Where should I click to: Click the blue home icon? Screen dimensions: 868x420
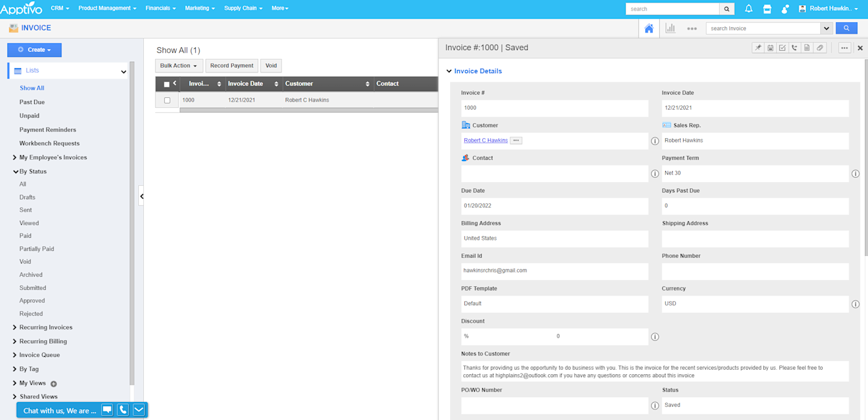(x=649, y=28)
